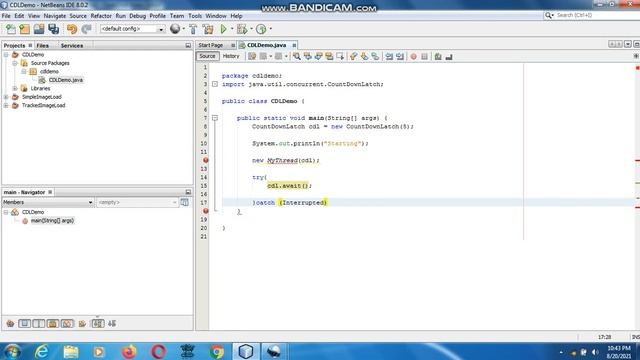Viewport: 640px width, 360px height.
Task: Click the New File toolbar icon
Action: (x=11, y=29)
